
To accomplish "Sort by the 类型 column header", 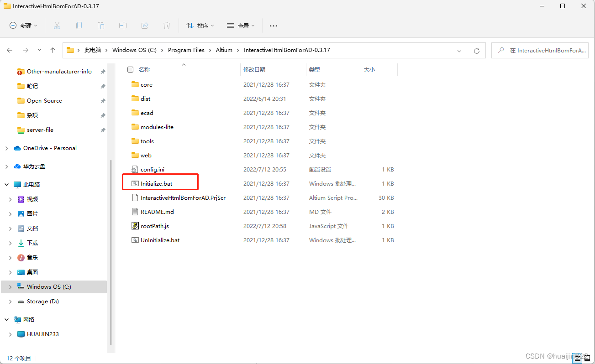I will pos(333,70).
